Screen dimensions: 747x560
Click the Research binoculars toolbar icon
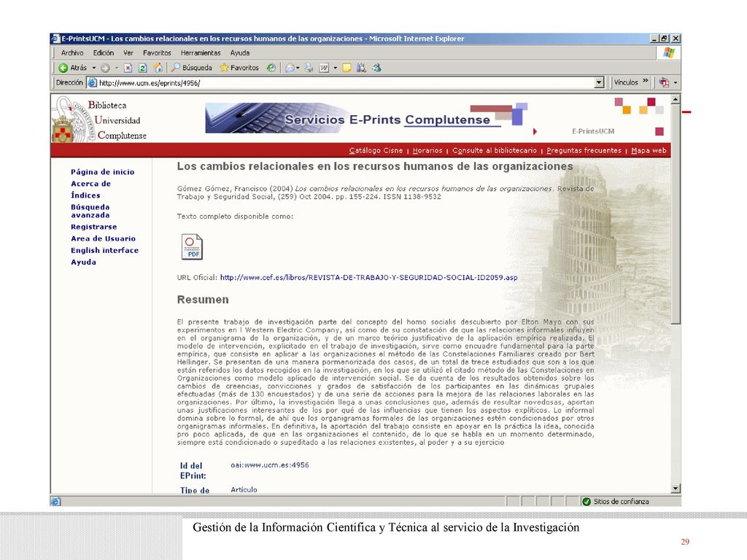click(x=361, y=68)
